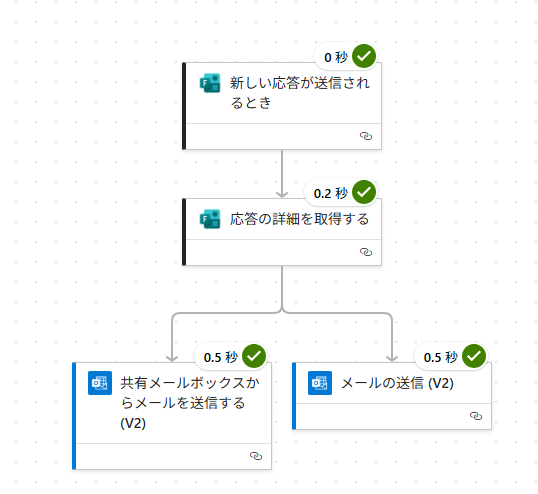Image resolution: width=538 pixels, height=494 pixels.
Task: Click green checkmark on 応答の詳細を取得する card
Action: 364,192
